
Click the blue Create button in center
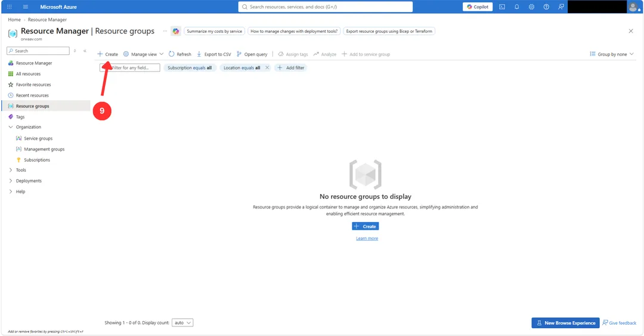[365, 227]
